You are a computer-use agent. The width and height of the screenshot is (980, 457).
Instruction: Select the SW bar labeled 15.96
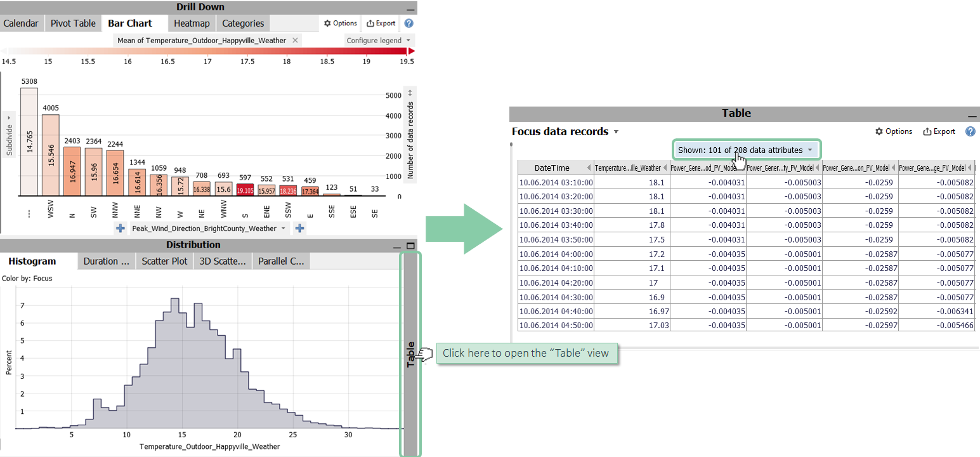coord(94,172)
